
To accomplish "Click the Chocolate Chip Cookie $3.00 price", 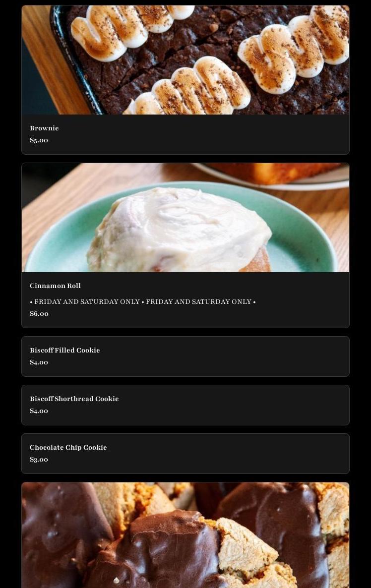I will pyautogui.click(x=39, y=460).
